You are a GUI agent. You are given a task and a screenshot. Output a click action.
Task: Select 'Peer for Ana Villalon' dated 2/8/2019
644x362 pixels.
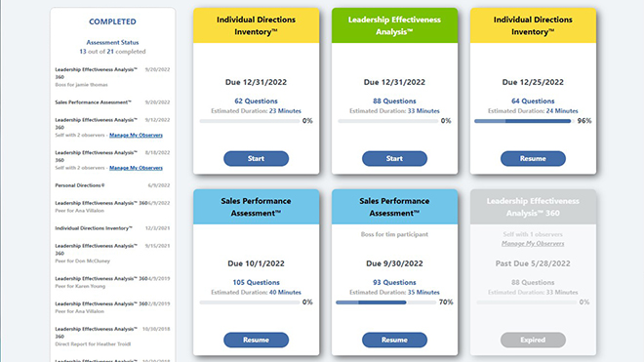[x=112, y=307]
